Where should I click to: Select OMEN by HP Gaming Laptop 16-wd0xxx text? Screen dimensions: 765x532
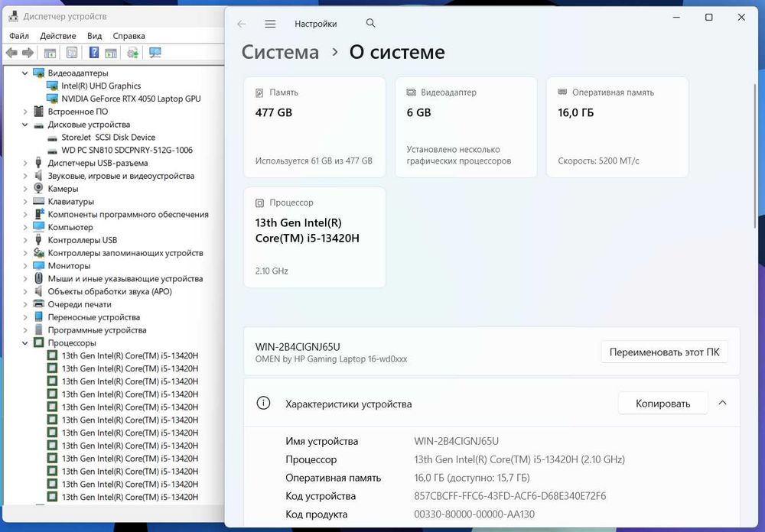(x=330, y=359)
